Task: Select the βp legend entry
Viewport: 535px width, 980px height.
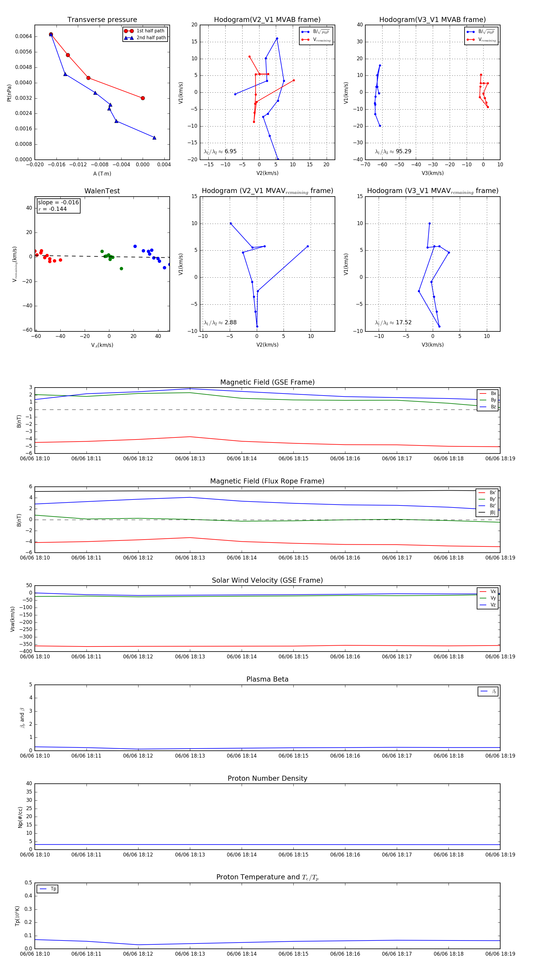Action: pos(488,692)
